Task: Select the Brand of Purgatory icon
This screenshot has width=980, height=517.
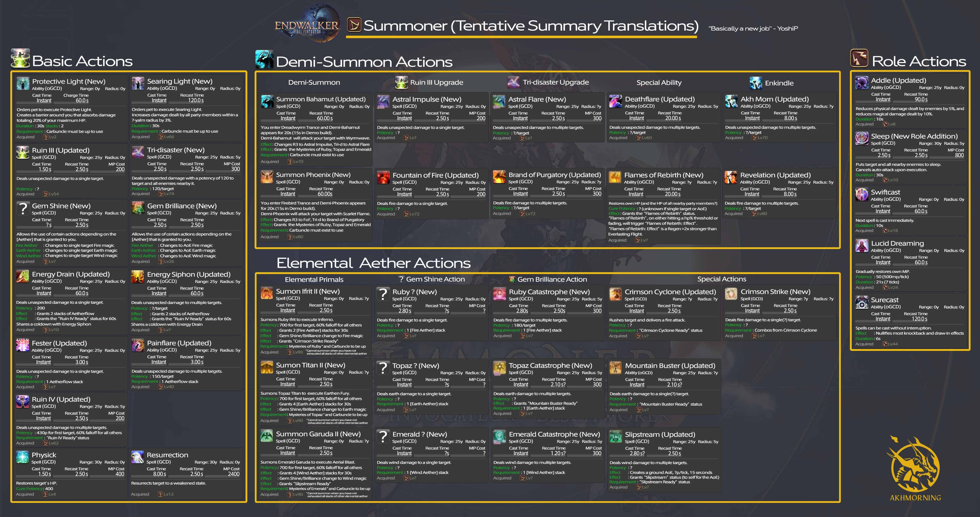Action: tap(499, 177)
